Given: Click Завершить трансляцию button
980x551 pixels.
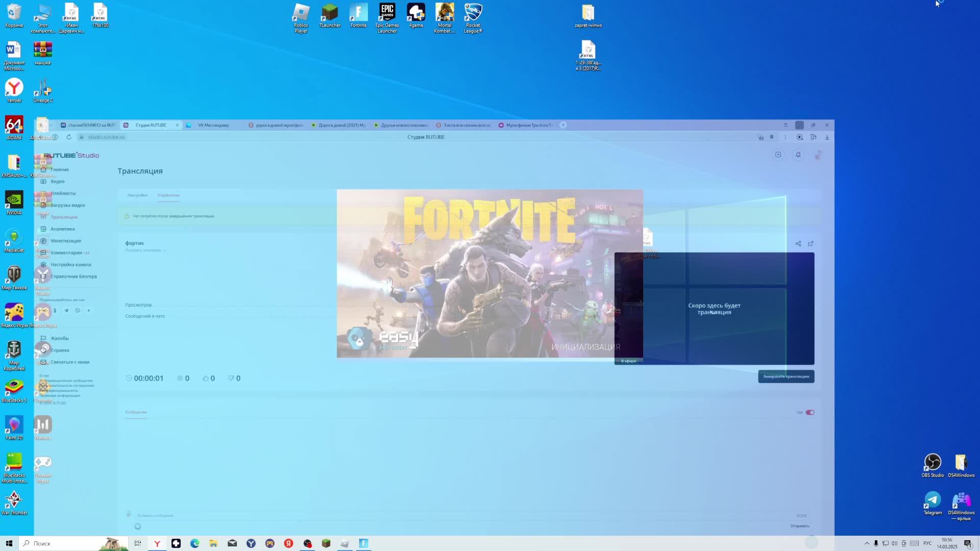Looking at the screenshot, I should coord(786,377).
